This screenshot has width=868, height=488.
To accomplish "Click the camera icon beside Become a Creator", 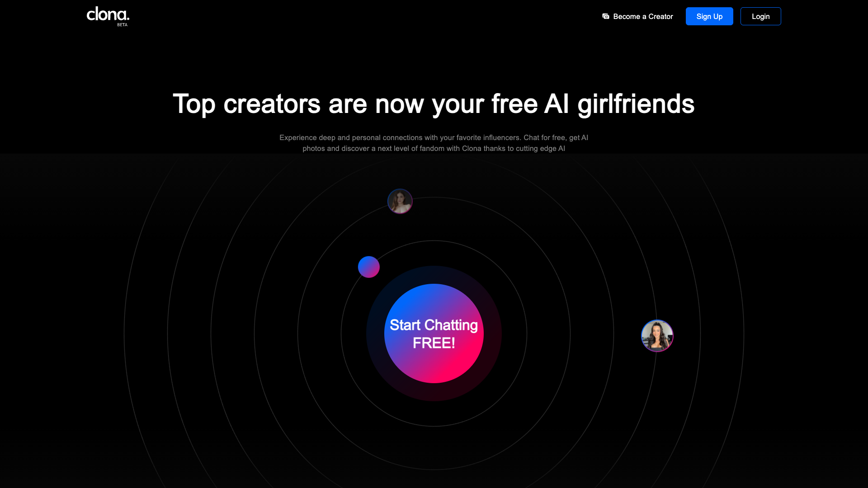I will click(x=606, y=16).
